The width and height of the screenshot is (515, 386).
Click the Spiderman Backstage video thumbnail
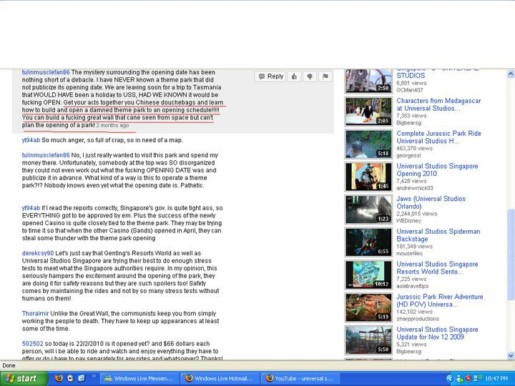pyautogui.click(x=368, y=242)
